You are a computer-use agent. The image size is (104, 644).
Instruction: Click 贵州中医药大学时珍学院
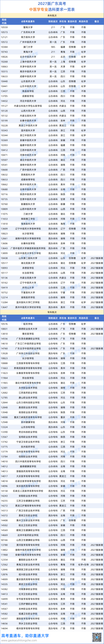tap(28, 307)
